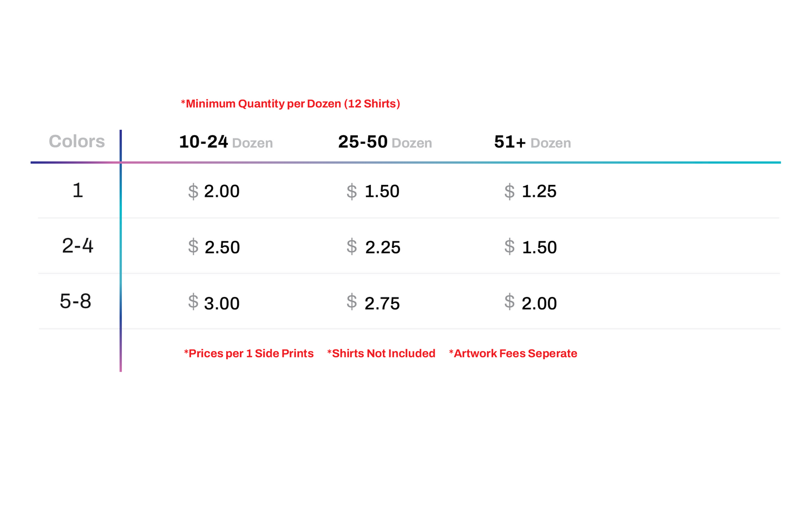The width and height of the screenshot is (812, 510).
Task: Click the Shirts Not Included note
Action: pyautogui.click(x=381, y=354)
